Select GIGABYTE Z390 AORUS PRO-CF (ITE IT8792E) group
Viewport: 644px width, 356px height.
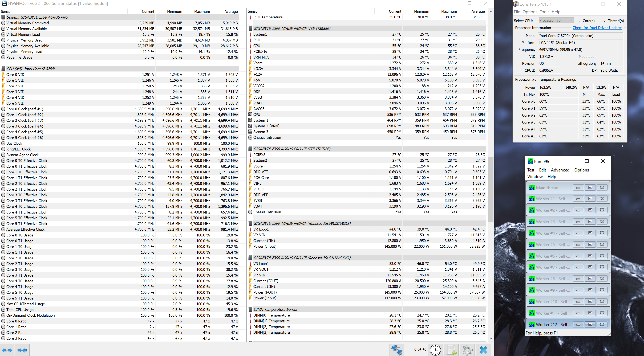[x=367, y=149]
